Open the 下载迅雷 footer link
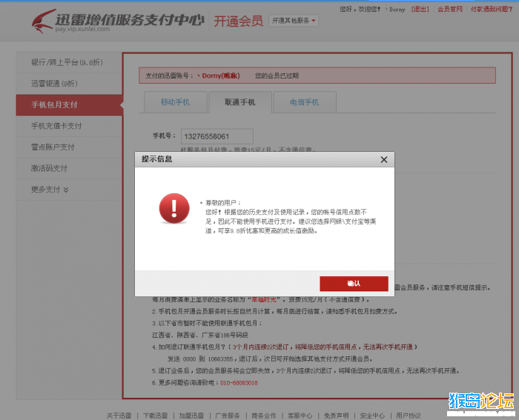Image resolution: width=519 pixels, height=420 pixels. (155, 416)
